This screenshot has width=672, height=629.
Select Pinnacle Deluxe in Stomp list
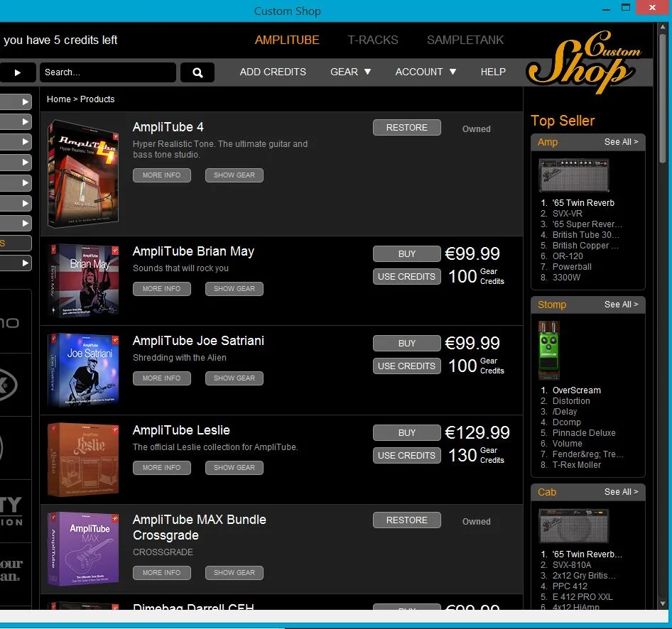584,433
